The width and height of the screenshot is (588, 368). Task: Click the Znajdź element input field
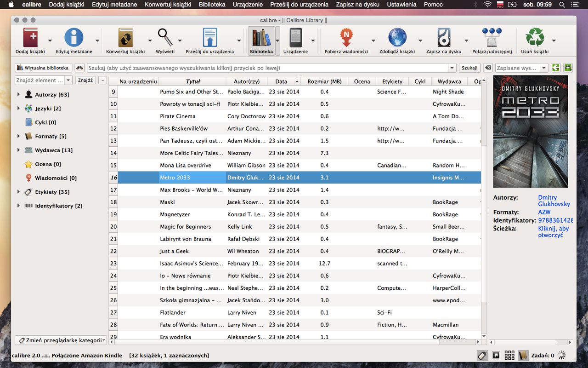[40, 80]
